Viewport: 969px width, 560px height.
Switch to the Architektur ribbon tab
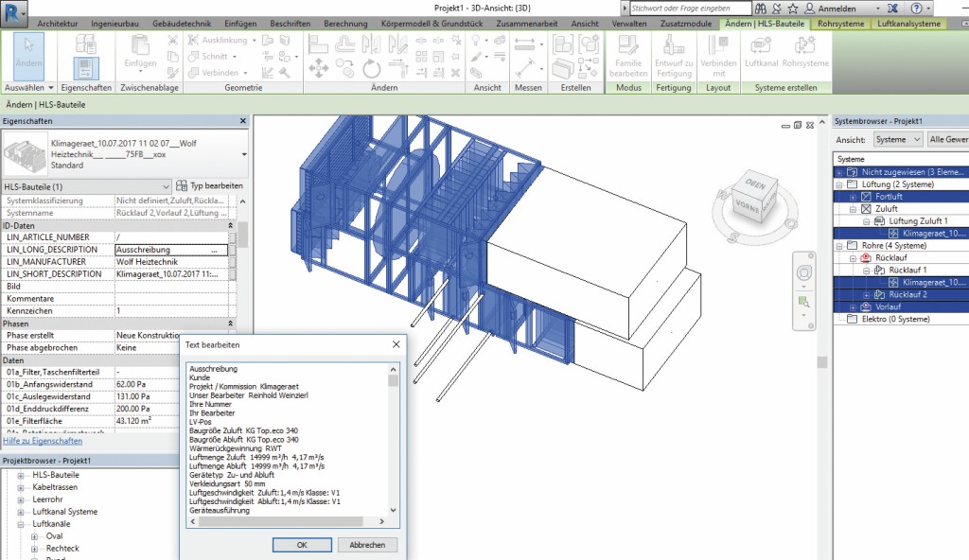[58, 22]
